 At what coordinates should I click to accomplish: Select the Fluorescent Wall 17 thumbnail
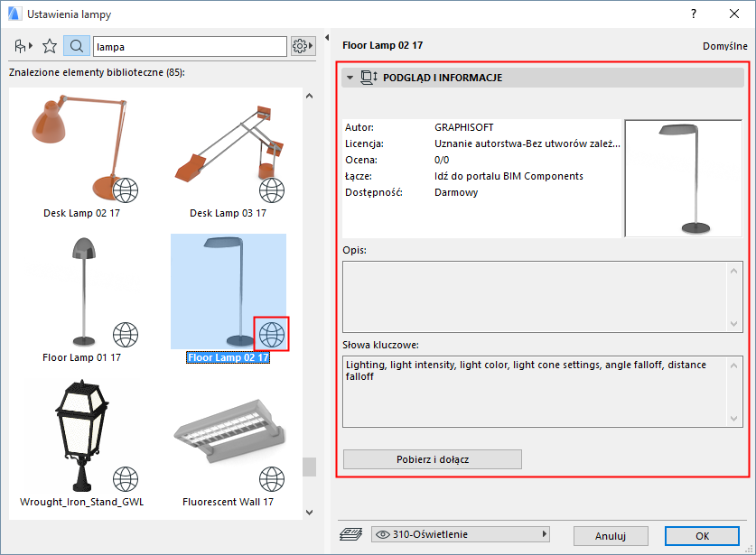228,437
